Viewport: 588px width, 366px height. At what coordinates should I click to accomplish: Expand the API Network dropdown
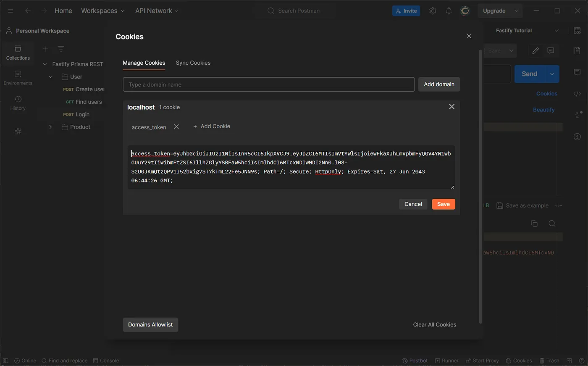point(157,11)
